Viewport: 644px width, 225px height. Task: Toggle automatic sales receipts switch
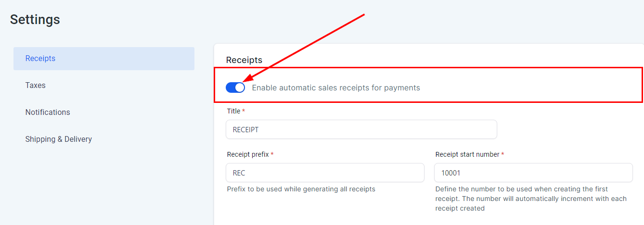(235, 87)
